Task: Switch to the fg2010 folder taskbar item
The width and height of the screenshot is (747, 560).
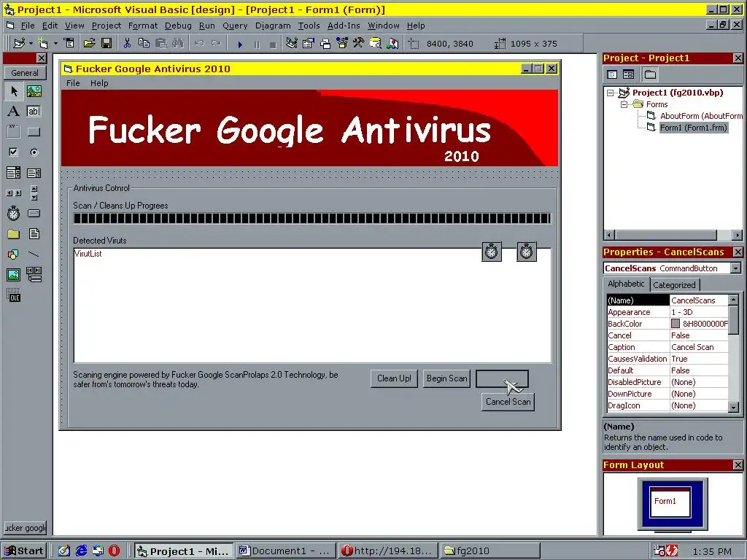Action: coord(490,551)
